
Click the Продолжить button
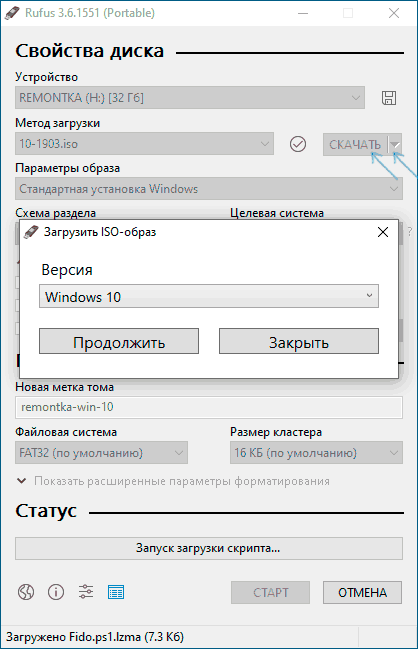tap(119, 341)
